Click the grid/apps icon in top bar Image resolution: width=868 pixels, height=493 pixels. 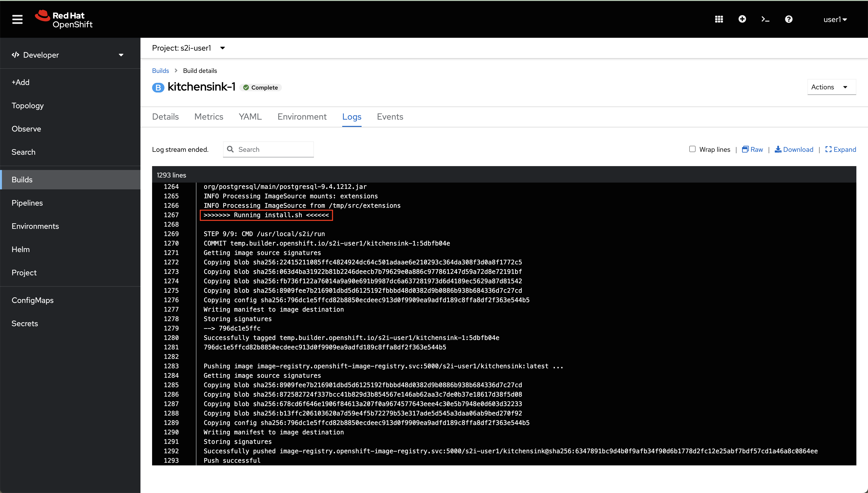(719, 19)
